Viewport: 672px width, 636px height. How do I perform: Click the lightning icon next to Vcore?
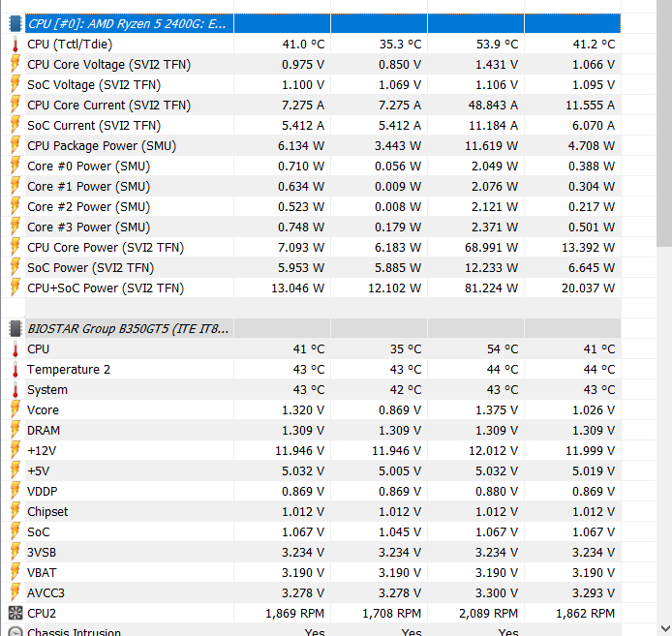coord(15,410)
